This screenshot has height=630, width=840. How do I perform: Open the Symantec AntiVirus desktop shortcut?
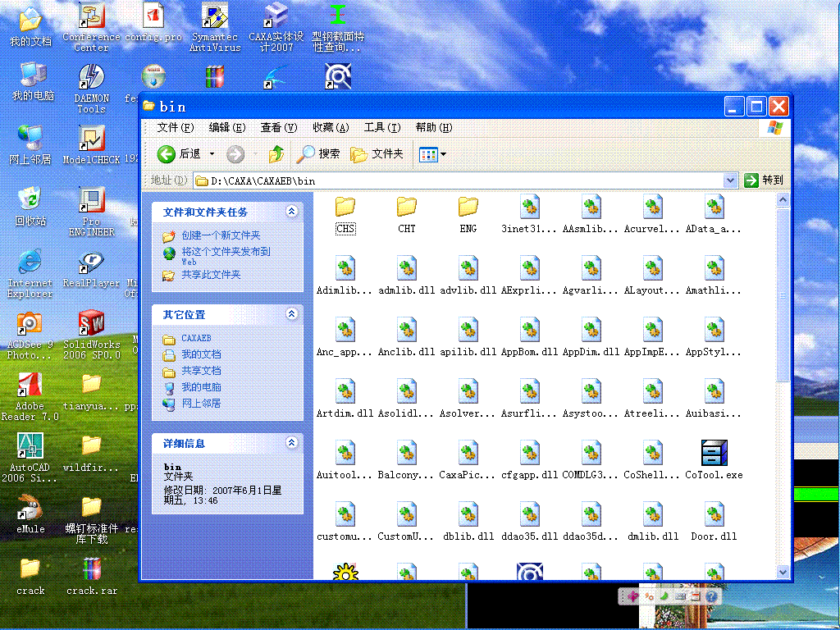[215, 27]
